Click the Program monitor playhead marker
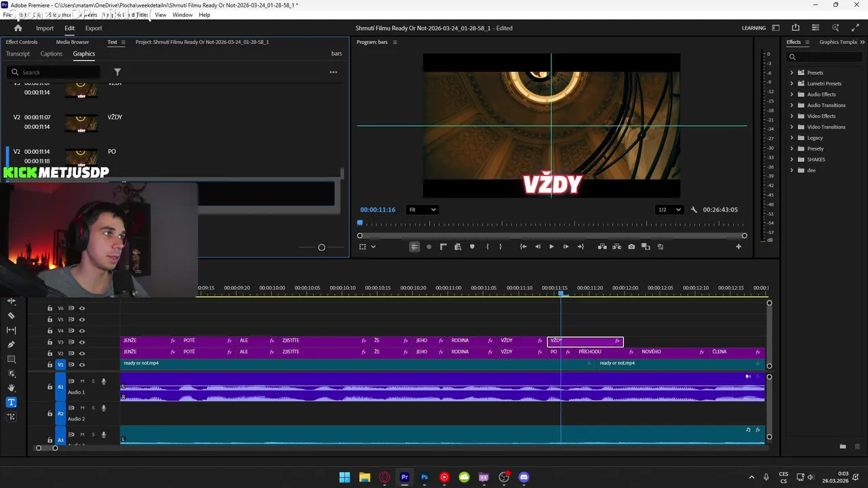868x488 pixels. (x=360, y=223)
